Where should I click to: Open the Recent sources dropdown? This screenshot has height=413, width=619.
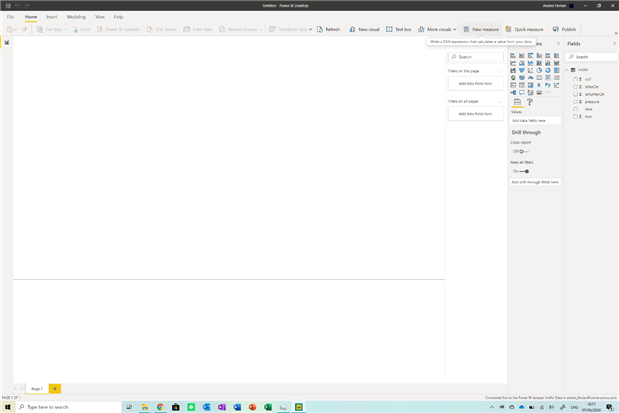pos(240,29)
